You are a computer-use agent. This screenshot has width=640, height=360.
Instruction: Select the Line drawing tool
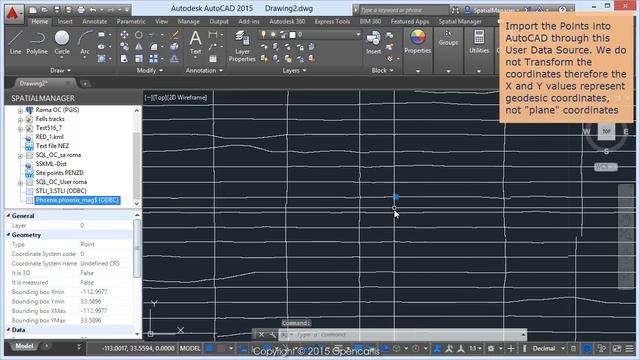click(15, 42)
